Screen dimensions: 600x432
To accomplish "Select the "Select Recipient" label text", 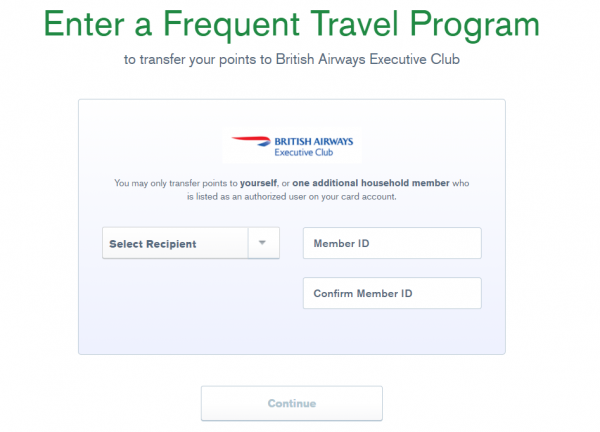I will (x=153, y=244).
